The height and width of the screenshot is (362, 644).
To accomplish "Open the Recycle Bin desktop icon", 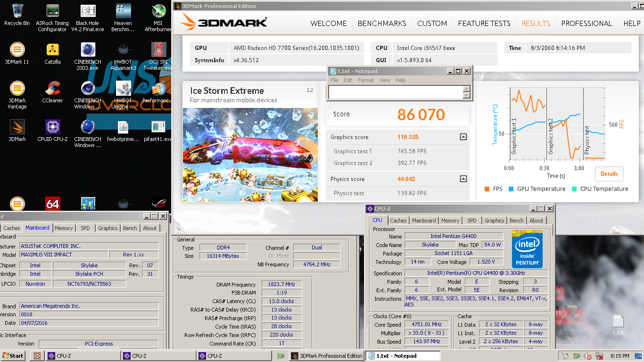I will [17, 15].
